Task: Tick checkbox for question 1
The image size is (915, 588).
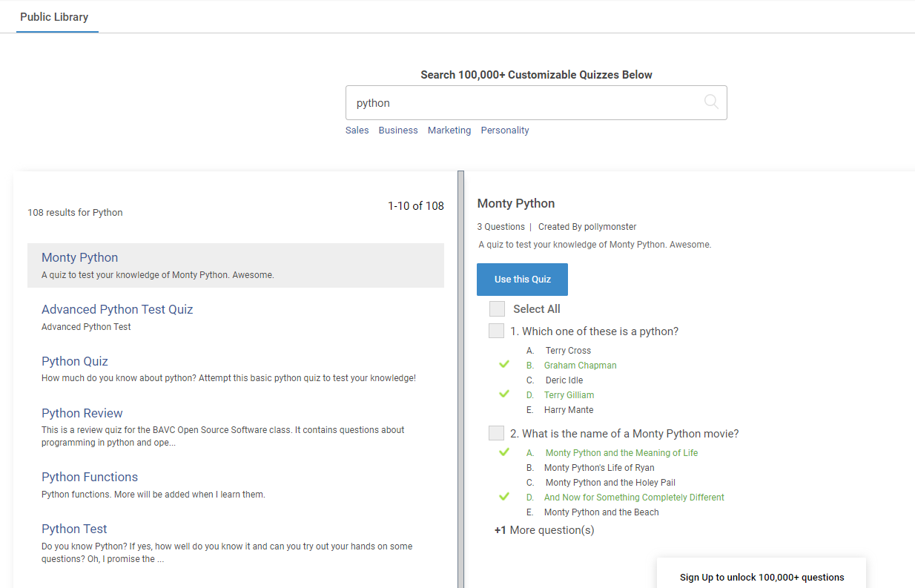Action: click(496, 331)
